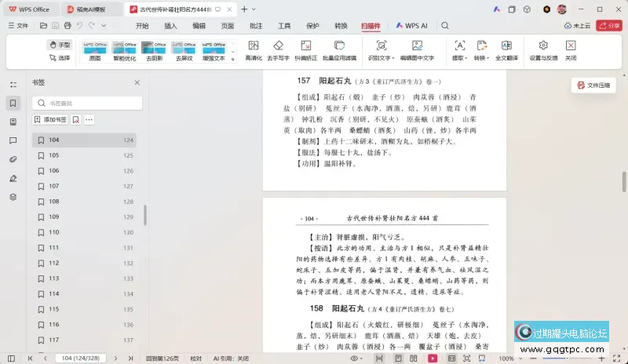Select the 智能优化 filter thumbnail
Viewport: 628px width, 364px height.
point(125,51)
